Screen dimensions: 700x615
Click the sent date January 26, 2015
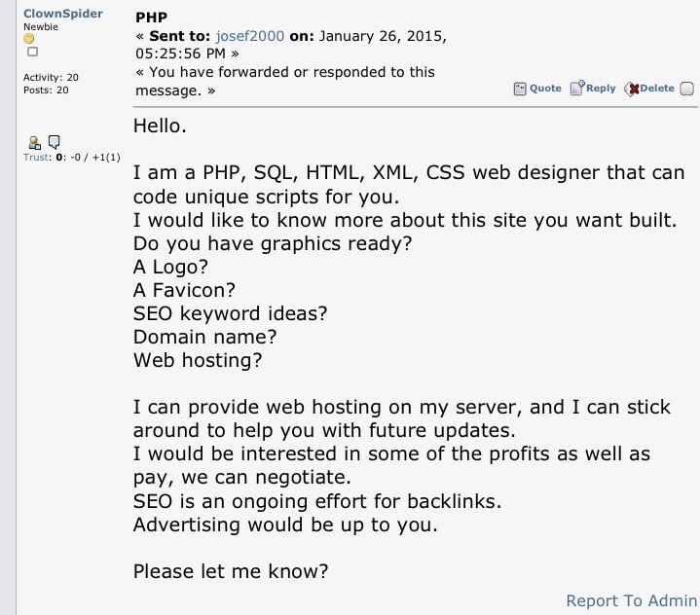pos(383,36)
